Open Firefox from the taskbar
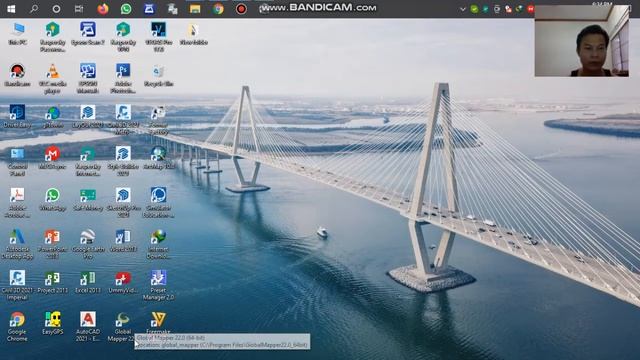 coord(103,9)
